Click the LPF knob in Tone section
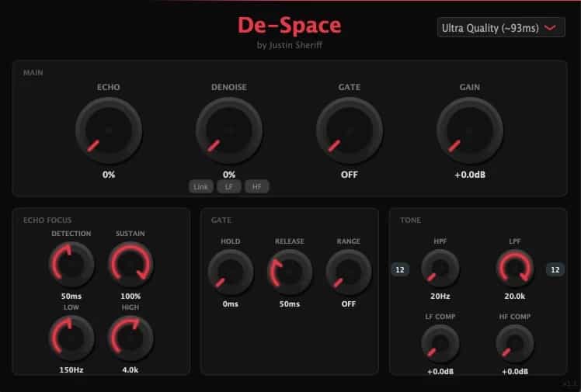Viewport: 581px width, 392px height. click(x=515, y=268)
